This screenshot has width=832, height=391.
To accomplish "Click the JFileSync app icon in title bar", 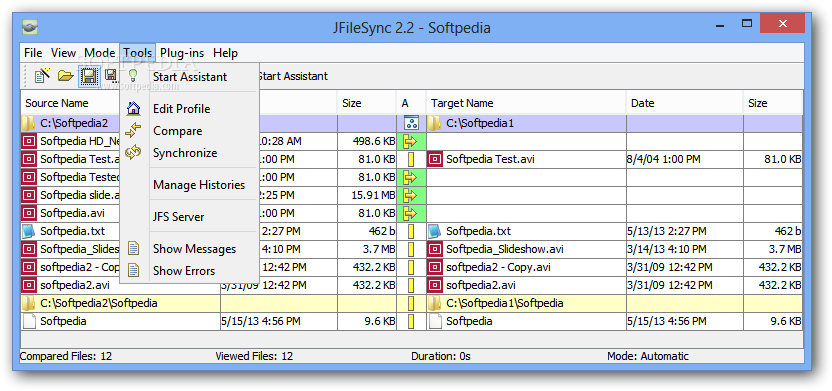I will (30, 26).
